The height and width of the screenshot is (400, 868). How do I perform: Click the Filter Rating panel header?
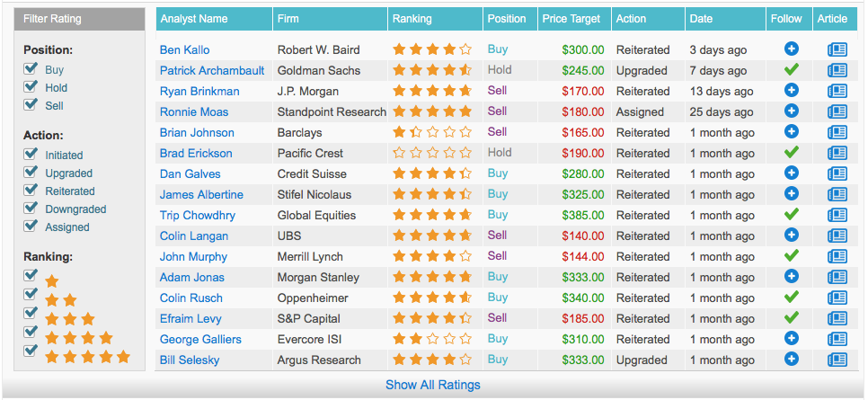80,19
